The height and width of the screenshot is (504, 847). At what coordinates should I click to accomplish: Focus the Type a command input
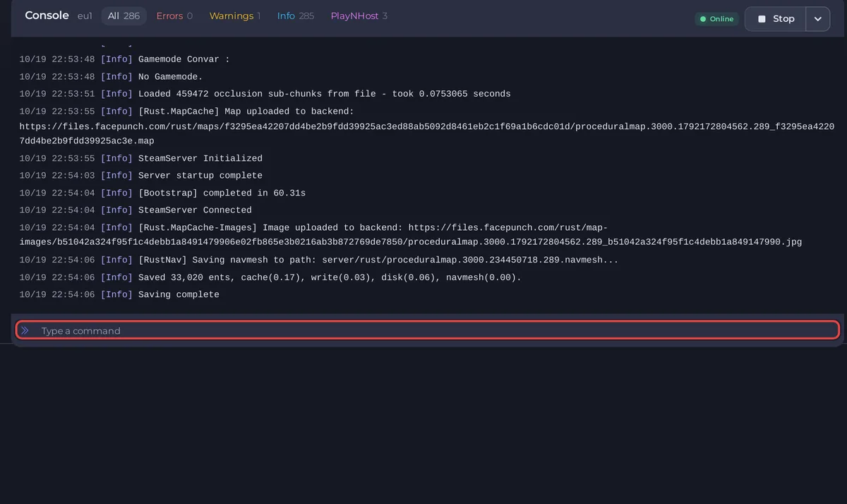(x=428, y=330)
